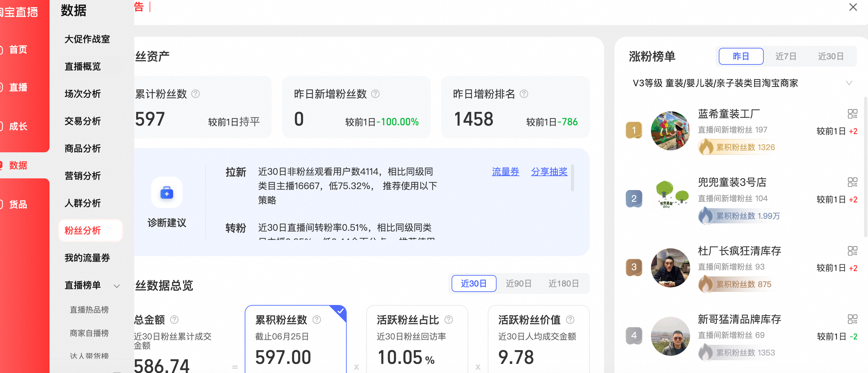Click flame icon beside 累积粉丝数 1.99万
This screenshot has width=868, height=373.
coord(706,216)
